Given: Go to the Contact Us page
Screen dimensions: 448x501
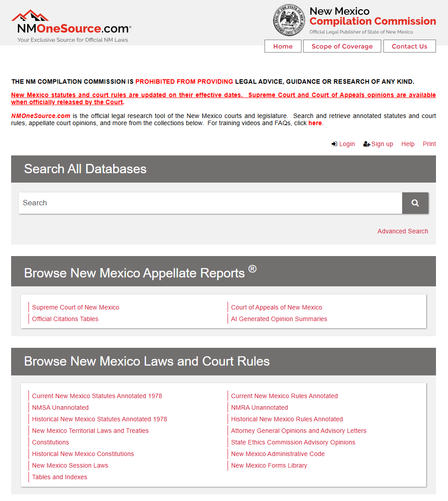Looking at the screenshot, I should [409, 46].
